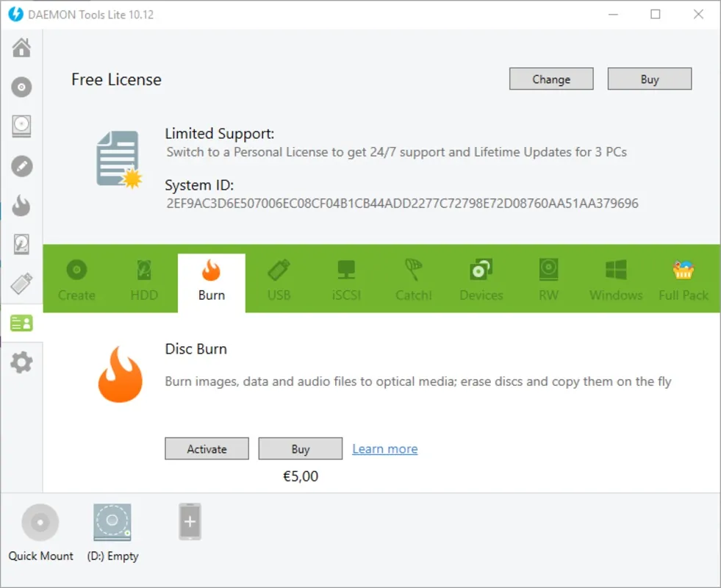Open the Burn flame icon in sidebar

click(x=21, y=205)
